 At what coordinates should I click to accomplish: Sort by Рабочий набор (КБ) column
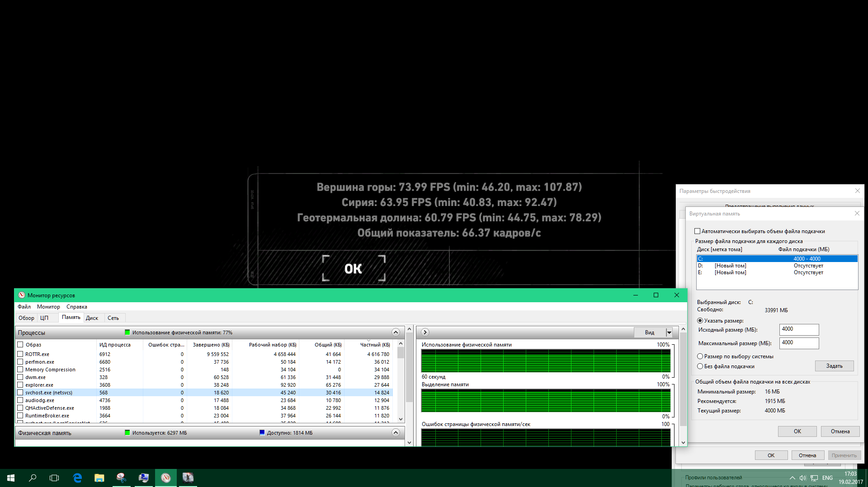point(265,345)
